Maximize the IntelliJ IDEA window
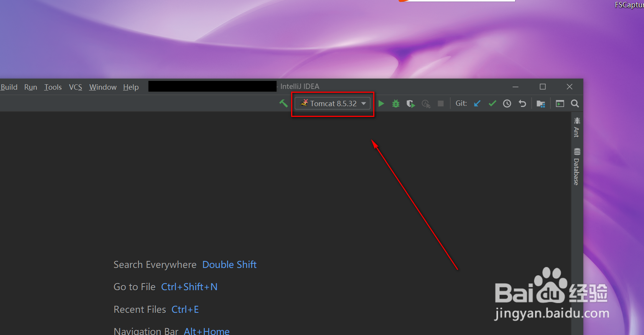Image resolution: width=644 pixels, height=335 pixels. tap(543, 87)
